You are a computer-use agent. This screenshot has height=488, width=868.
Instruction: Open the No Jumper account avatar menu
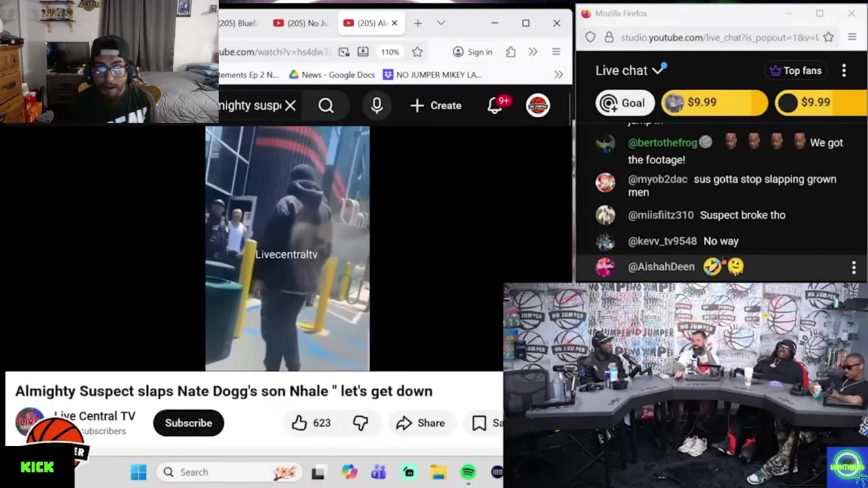click(538, 106)
